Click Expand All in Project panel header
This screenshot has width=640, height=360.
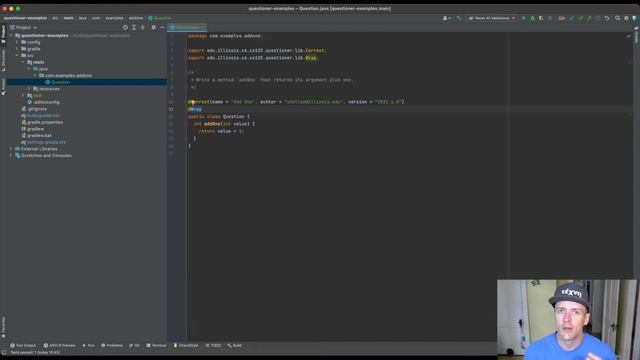(134, 27)
